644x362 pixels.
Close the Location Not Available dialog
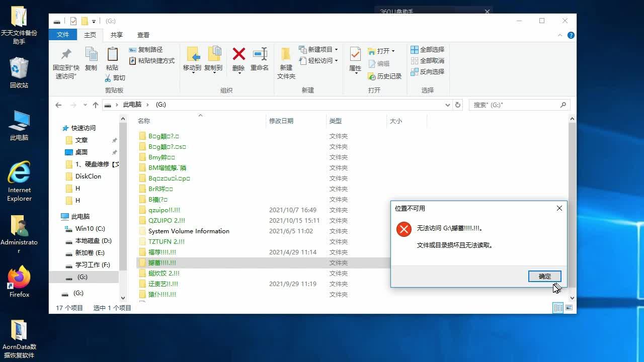pyautogui.click(x=559, y=208)
